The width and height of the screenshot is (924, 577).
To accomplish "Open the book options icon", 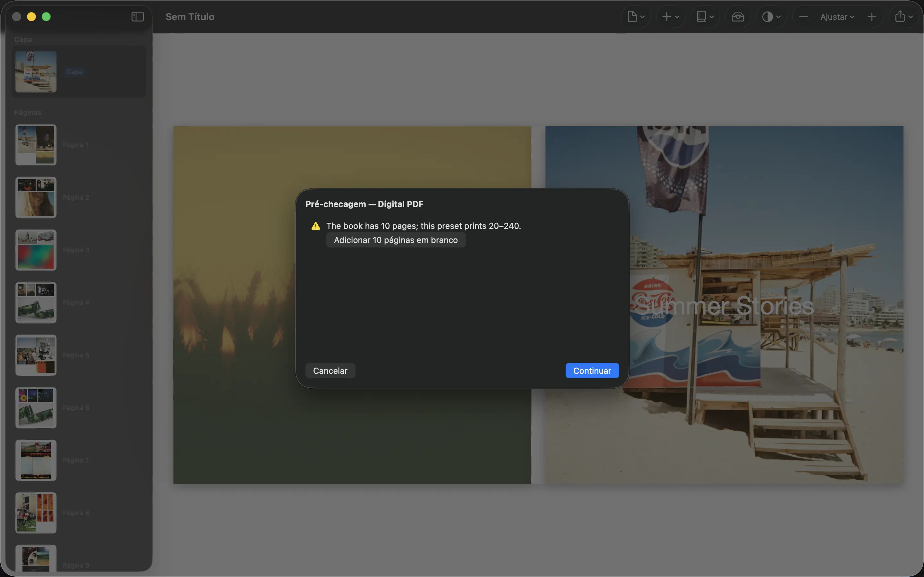I will pyautogui.click(x=705, y=17).
